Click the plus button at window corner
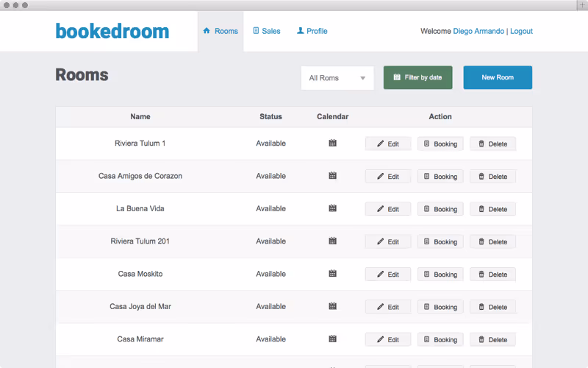 [x=582, y=5]
